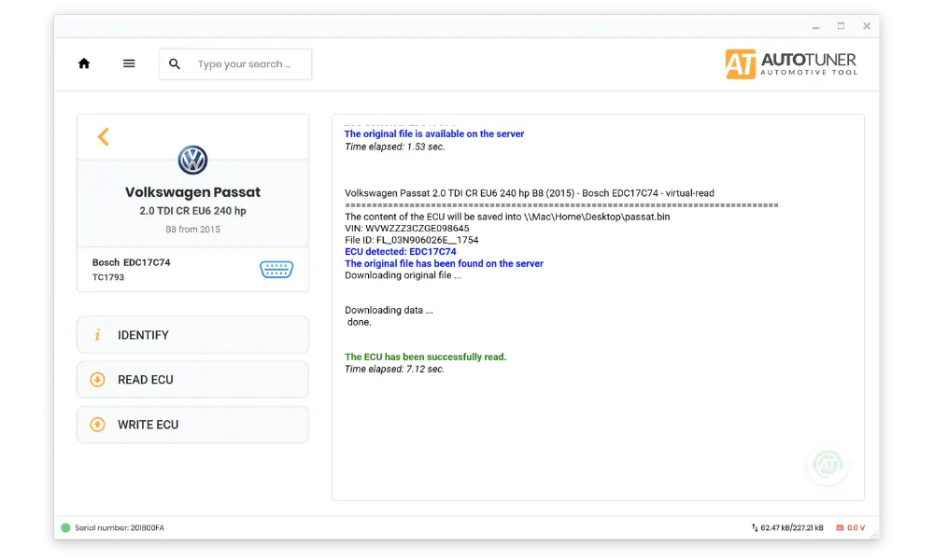Click the '2.0 TDI CR EU6 240 hp' text

pos(192,211)
